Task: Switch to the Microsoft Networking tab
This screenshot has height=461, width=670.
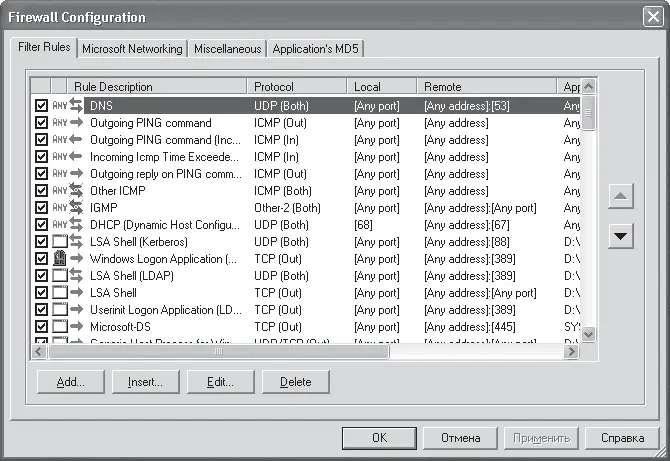Action: 132,49
